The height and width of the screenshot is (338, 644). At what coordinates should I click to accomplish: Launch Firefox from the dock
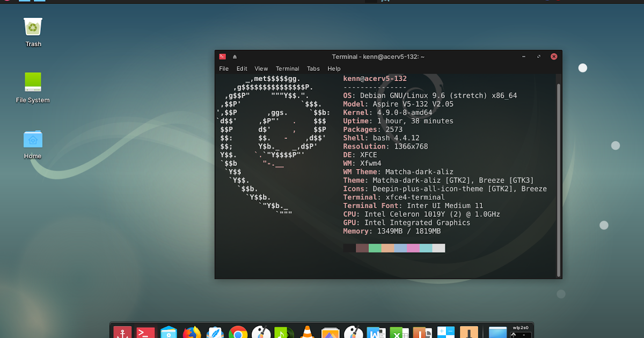pos(192,333)
